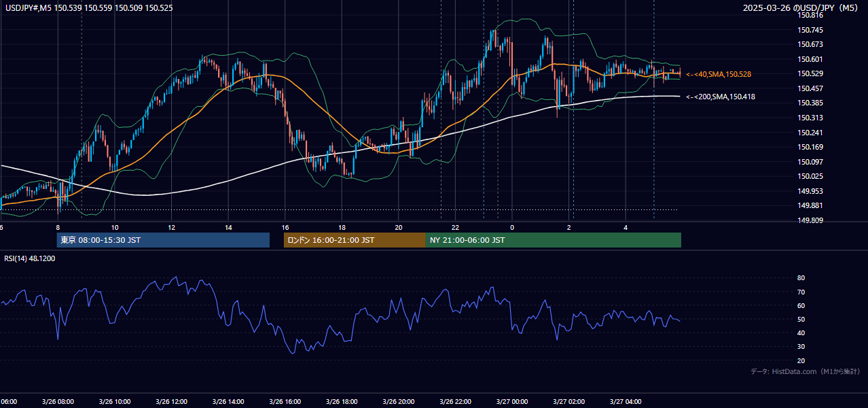The width and height of the screenshot is (868, 408).
Task: Click price axis value 150.457
Action: click(810, 88)
